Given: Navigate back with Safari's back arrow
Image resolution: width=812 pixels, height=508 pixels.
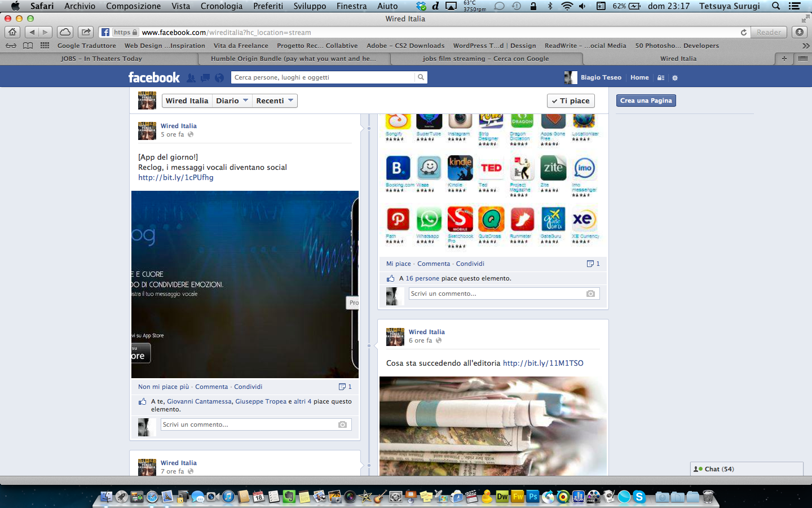Looking at the screenshot, I should pyautogui.click(x=32, y=32).
